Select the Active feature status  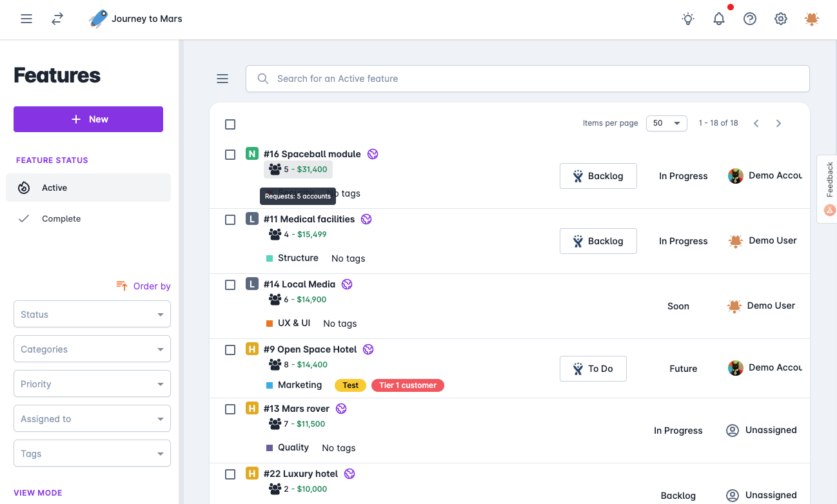pos(55,188)
